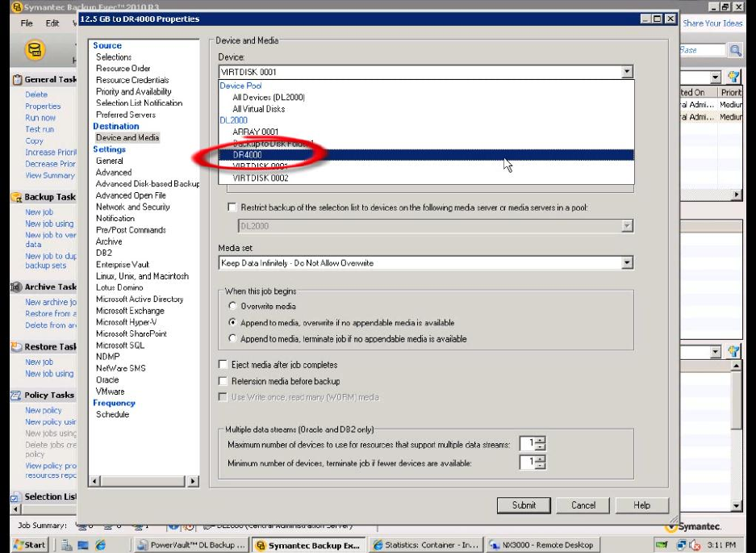Click the show desktop quick launch icon
The height and width of the screenshot is (553, 756).
point(83,545)
